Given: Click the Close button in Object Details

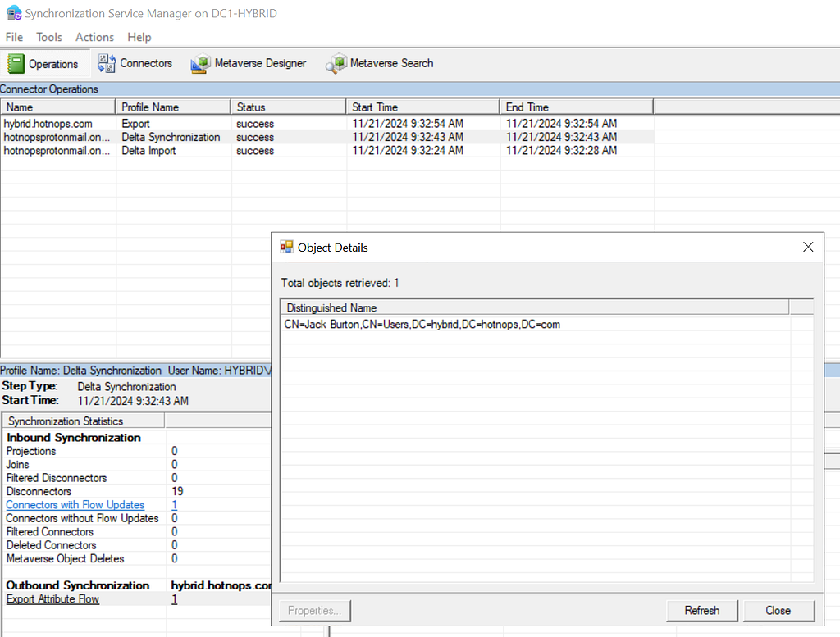Looking at the screenshot, I should [x=778, y=610].
